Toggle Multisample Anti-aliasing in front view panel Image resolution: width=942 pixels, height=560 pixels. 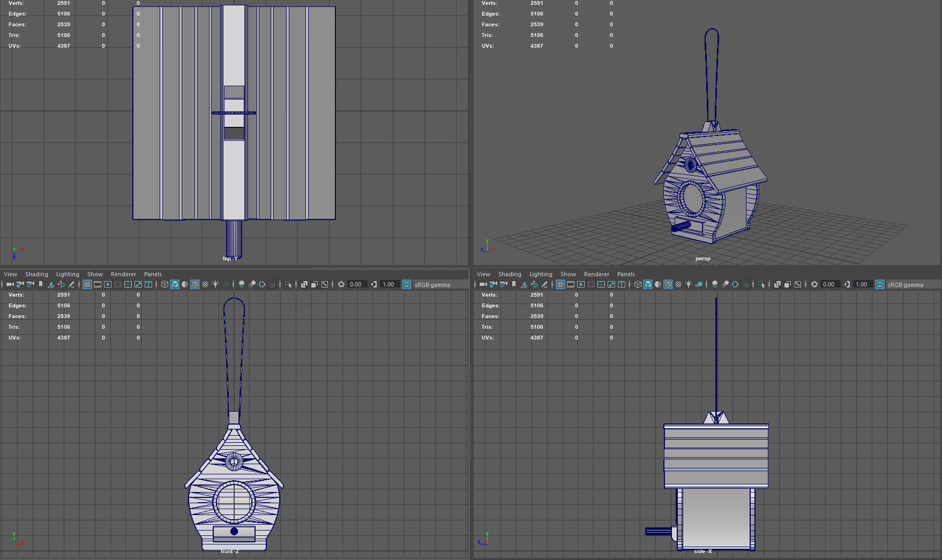(x=262, y=284)
